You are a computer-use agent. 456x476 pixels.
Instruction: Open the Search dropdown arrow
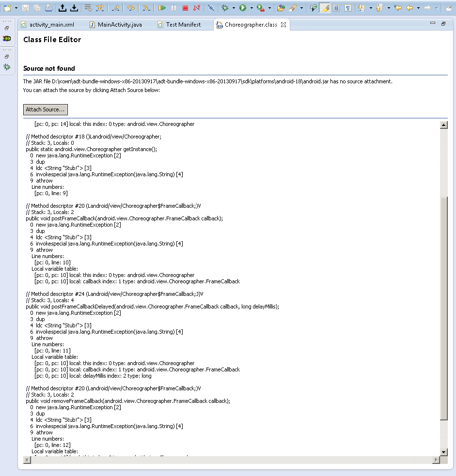(301, 8)
